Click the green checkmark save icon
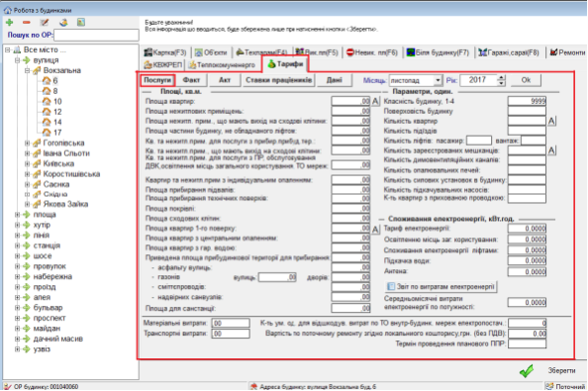The image size is (588, 391). [x=527, y=371]
